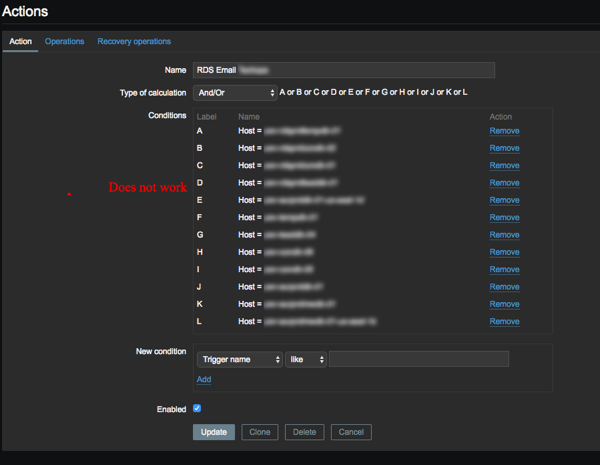Remove condition I host entry
The width and height of the screenshot is (600, 465).
(x=504, y=269)
